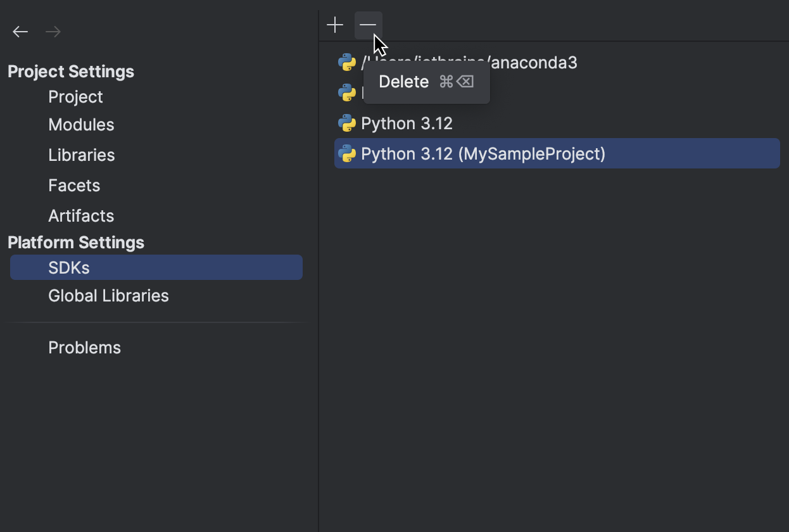Open the Modules page
789x532 pixels.
pos(81,124)
